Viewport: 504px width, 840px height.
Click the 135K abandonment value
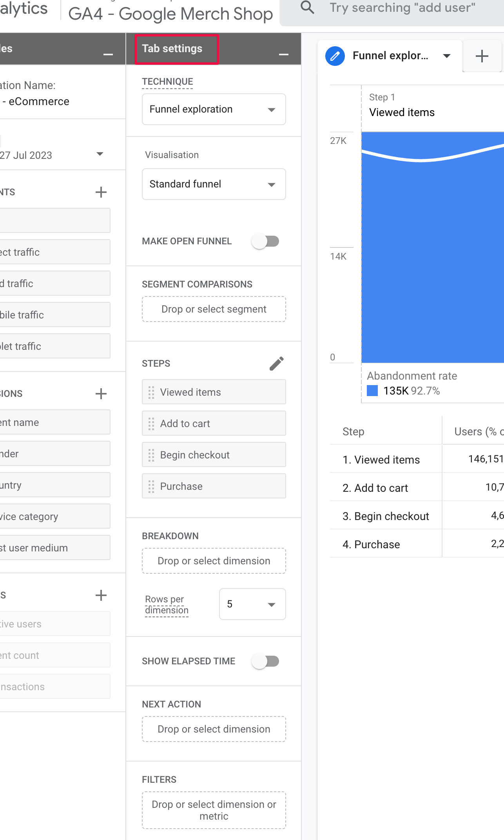[396, 391]
